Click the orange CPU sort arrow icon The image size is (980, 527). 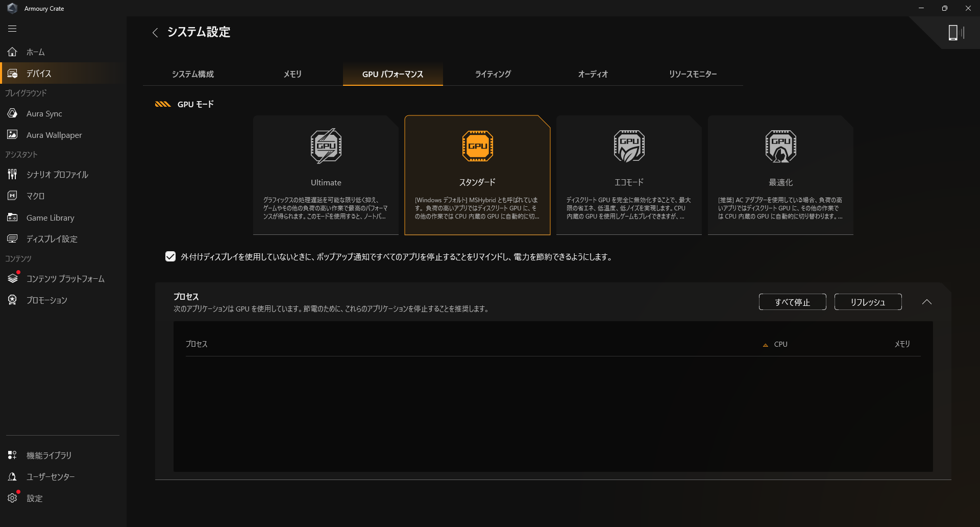[766, 345]
